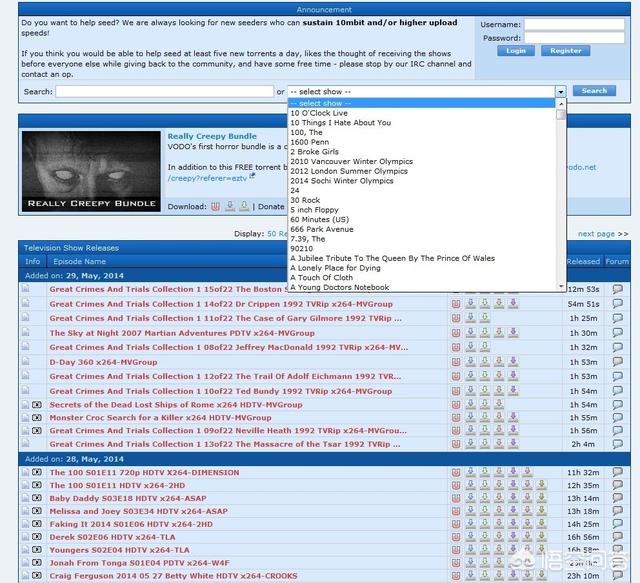Pick "2 Broke Girls" in the show dropdown
This screenshot has height=583, width=640.
click(316, 152)
